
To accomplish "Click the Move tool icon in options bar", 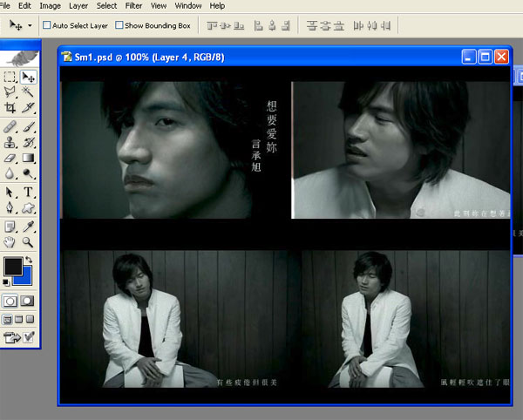I will coord(16,25).
